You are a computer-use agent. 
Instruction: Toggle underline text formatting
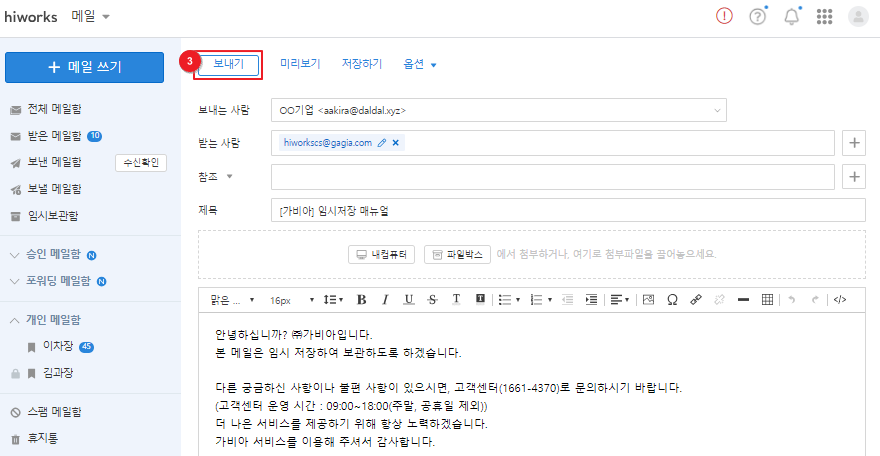[408, 299]
